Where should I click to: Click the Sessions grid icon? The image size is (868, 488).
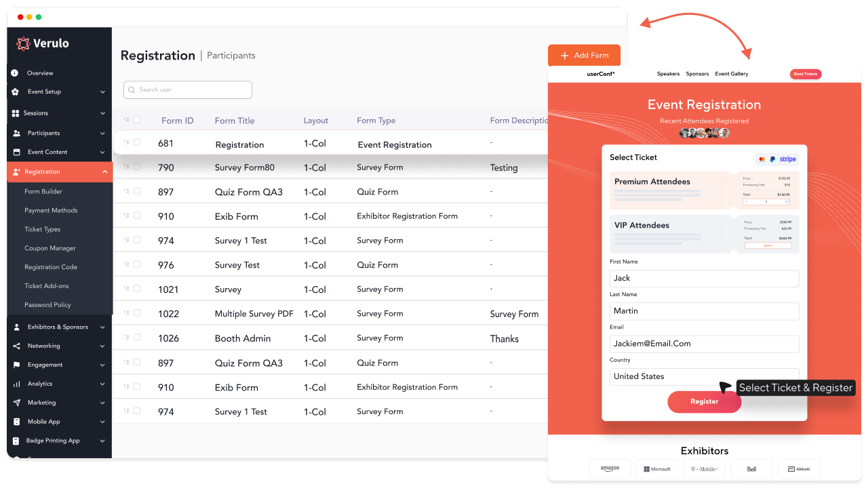(x=16, y=113)
